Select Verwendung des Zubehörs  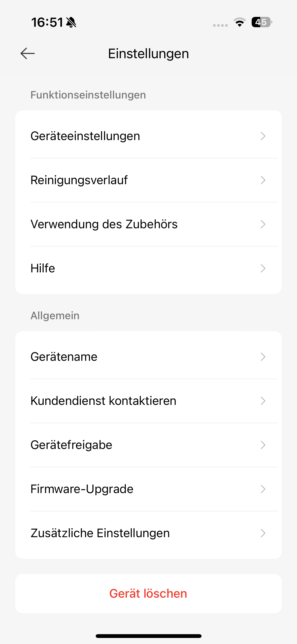click(x=104, y=224)
